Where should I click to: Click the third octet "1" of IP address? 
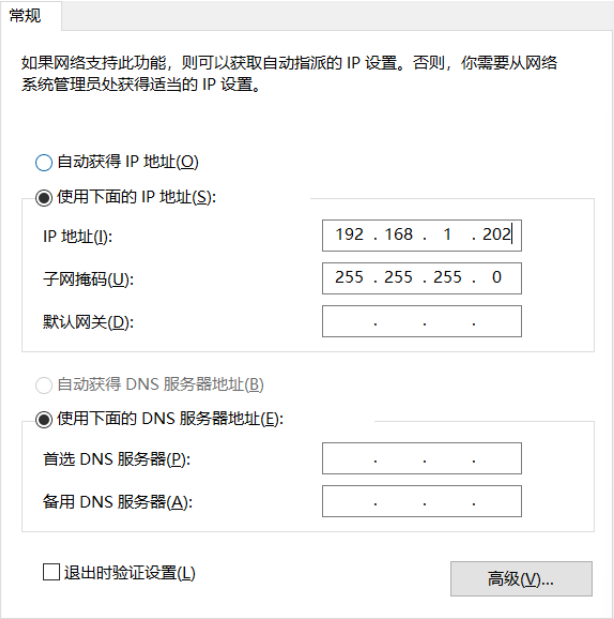447,236
